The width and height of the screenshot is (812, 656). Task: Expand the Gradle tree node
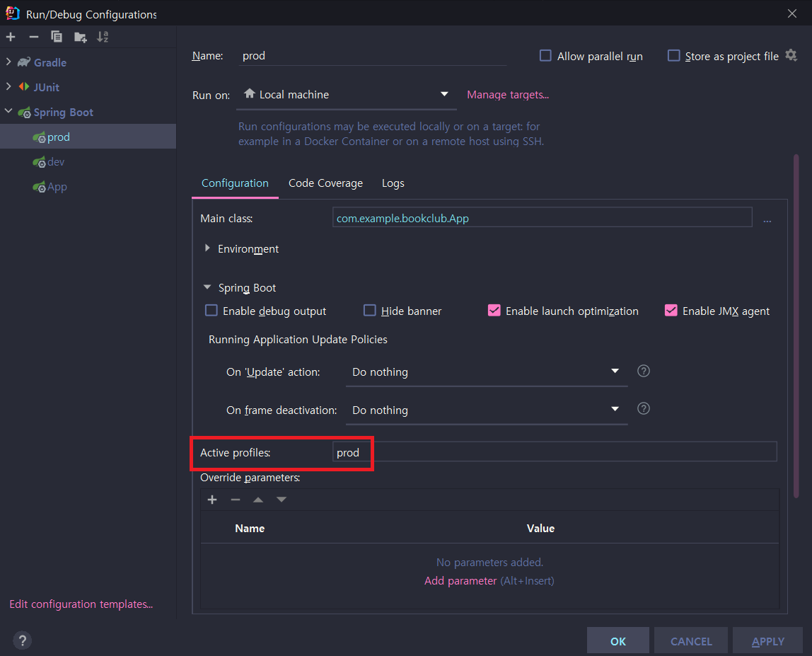8,62
